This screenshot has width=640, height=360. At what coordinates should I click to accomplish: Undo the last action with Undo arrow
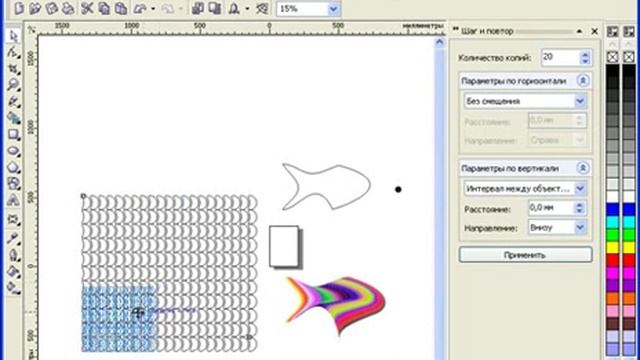141,8
